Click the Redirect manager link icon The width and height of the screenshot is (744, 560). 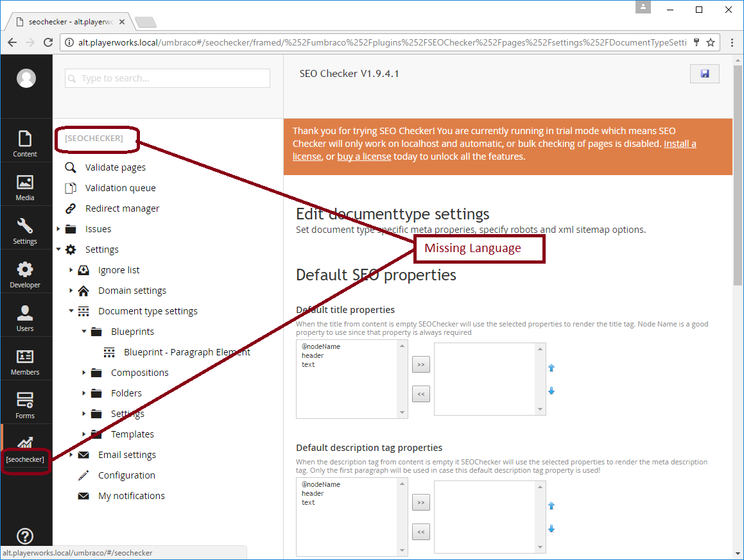click(70, 208)
